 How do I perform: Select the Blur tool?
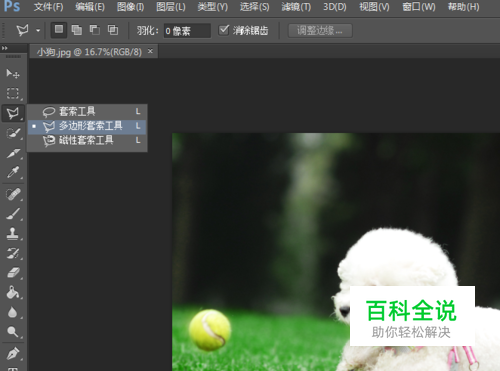click(x=13, y=312)
